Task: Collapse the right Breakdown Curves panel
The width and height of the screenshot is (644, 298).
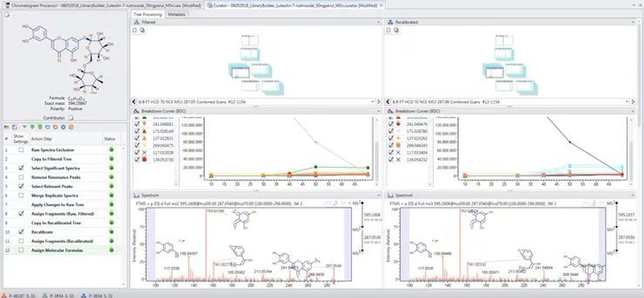Action: pyautogui.click(x=632, y=112)
